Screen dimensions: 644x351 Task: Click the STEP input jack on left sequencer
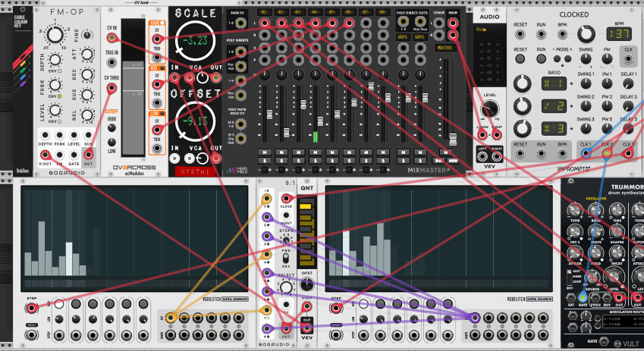(32, 307)
